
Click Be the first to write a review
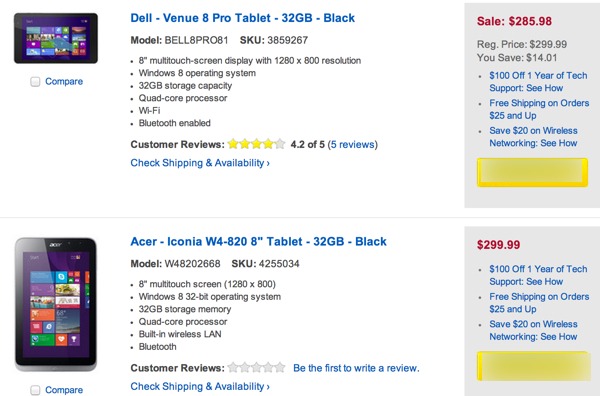tap(356, 368)
